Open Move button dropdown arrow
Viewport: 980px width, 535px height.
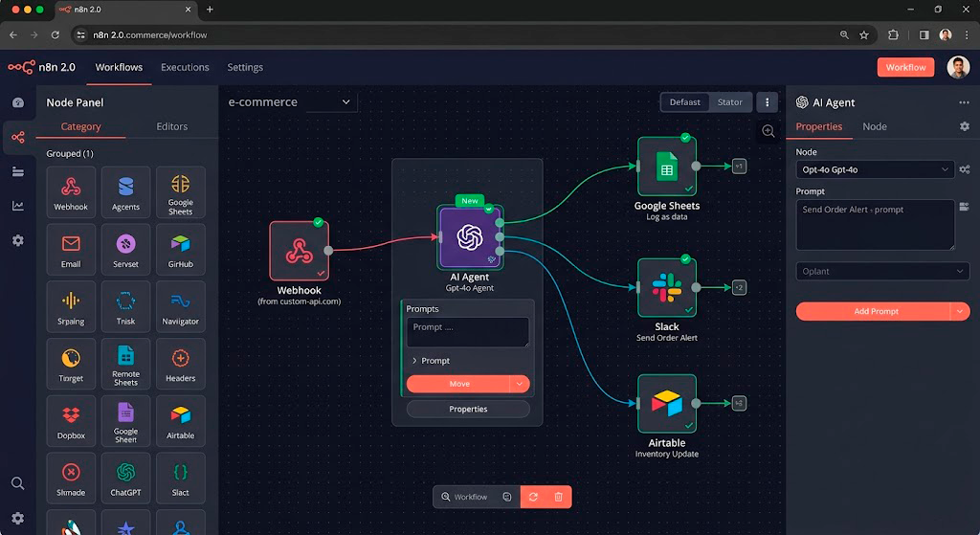(520, 384)
